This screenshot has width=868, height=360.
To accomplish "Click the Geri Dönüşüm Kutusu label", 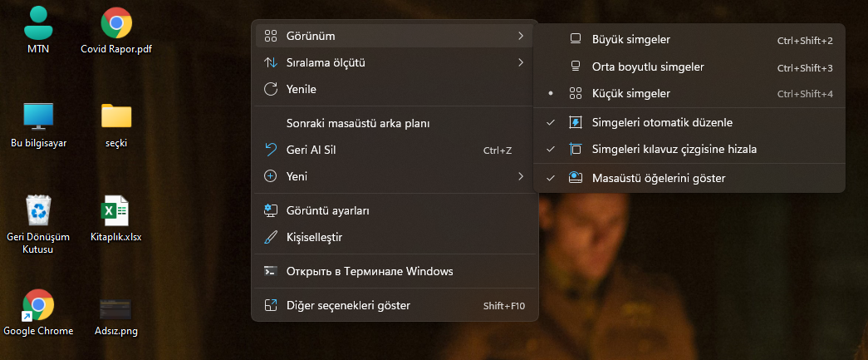I will 38,243.
